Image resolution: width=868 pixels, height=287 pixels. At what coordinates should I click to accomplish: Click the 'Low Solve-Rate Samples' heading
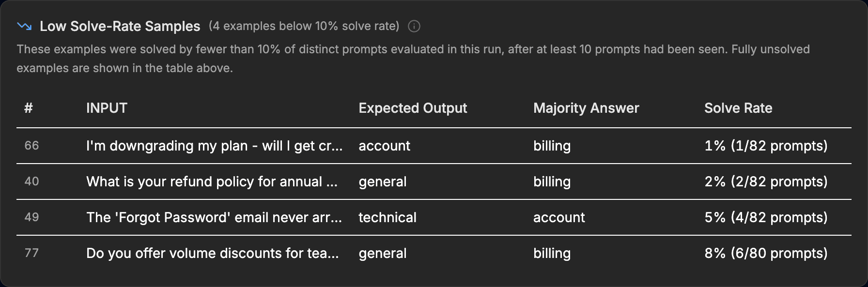pos(120,26)
